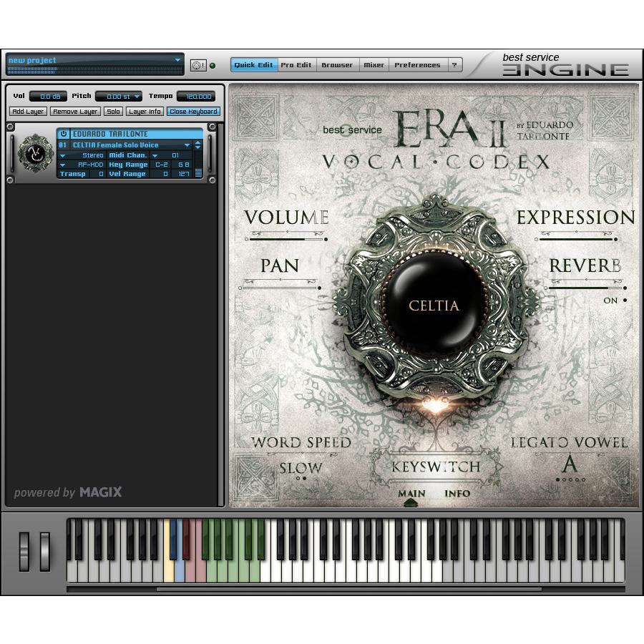
Task: Click the MIDI activity LED indicator
Action: pos(212,65)
